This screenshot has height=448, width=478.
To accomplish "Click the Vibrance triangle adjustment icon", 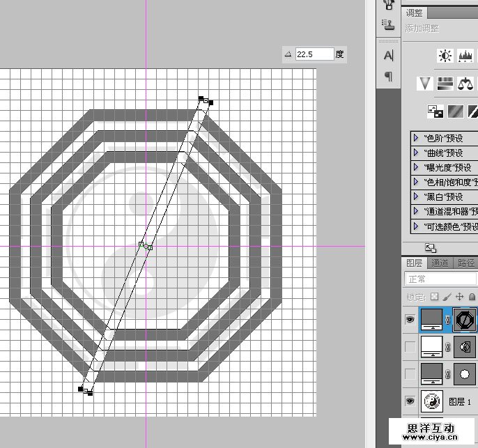I will (x=425, y=84).
